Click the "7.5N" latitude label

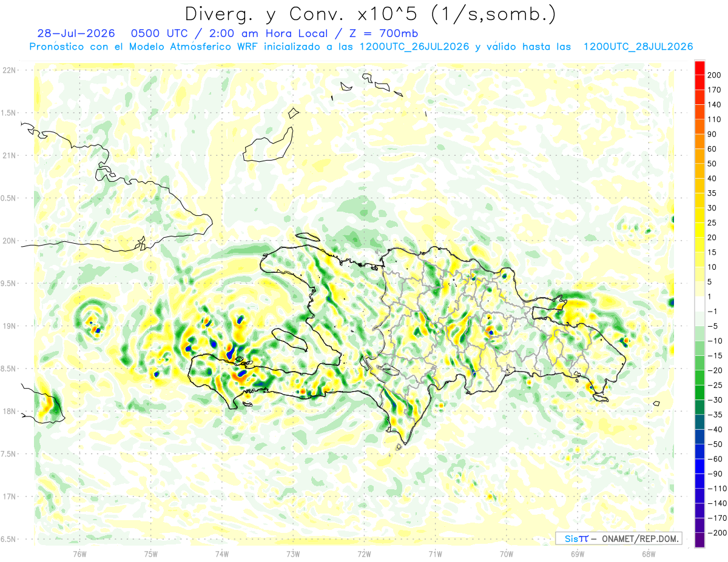9,453
